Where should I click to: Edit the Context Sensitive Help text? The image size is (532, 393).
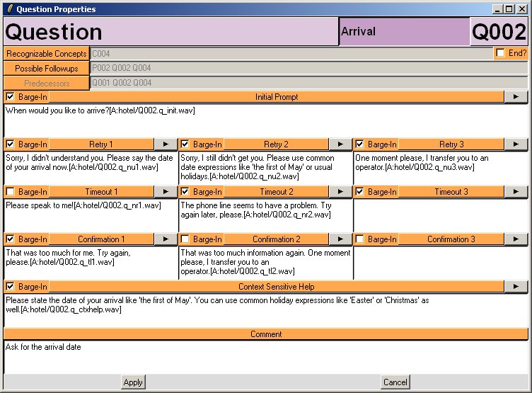tap(266, 310)
